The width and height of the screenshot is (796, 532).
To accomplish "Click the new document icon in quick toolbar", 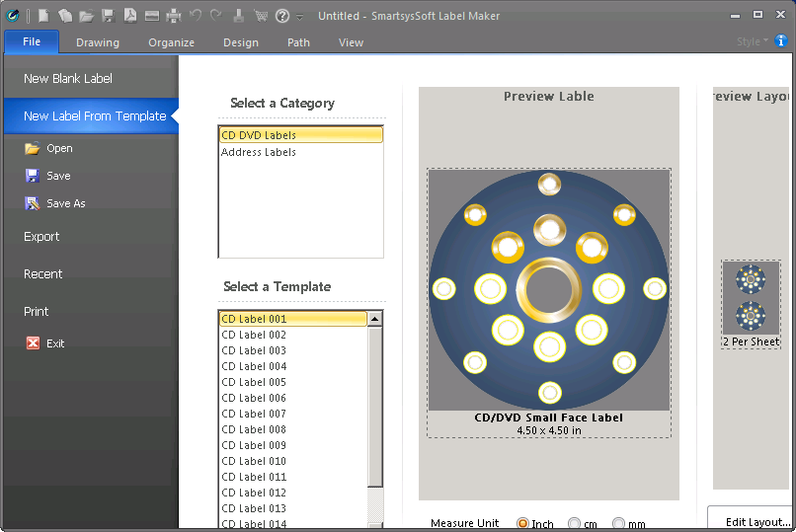I will 43,16.
